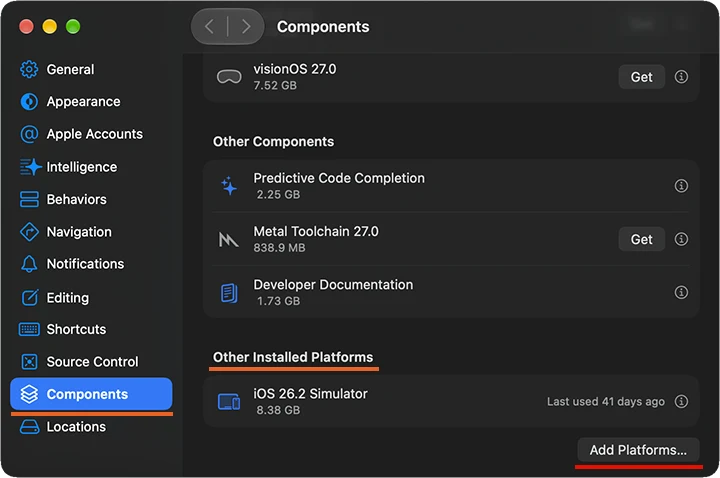Zoom window with green button
This screenshot has width=720, height=478.
point(73,27)
